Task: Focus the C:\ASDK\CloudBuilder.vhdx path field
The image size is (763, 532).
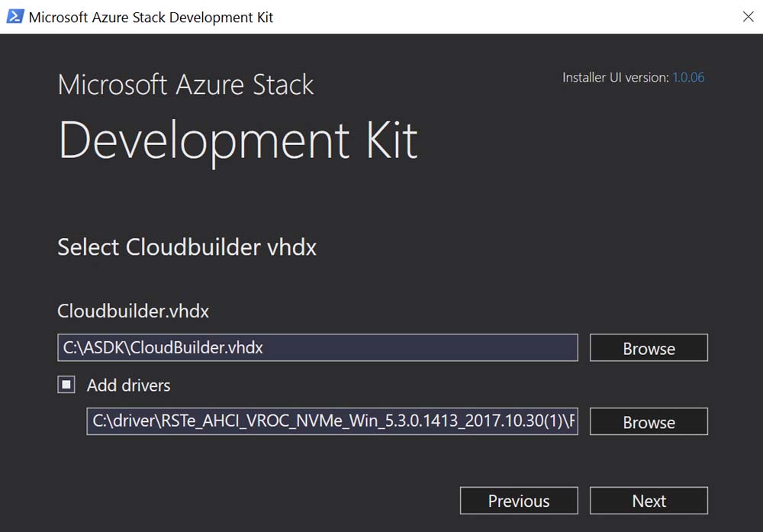Action: point(317,347)
